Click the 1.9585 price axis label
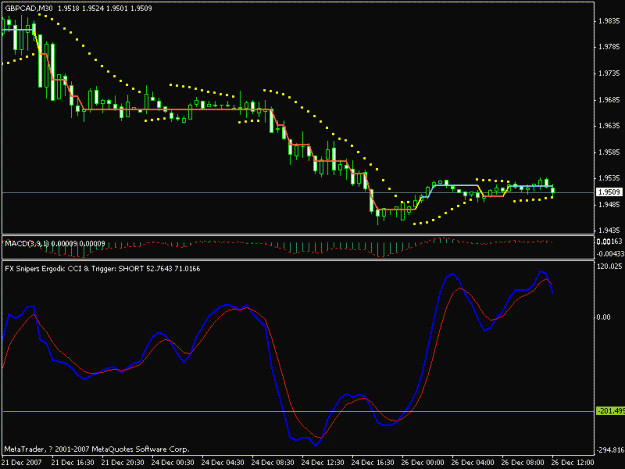Viewport: 625px width, 469px height. point(609,152)
